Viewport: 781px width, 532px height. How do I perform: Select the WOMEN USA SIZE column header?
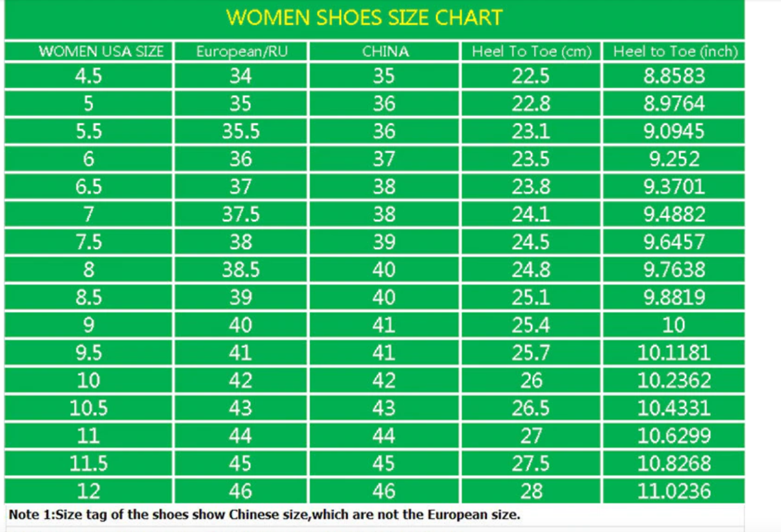(101, 51)
